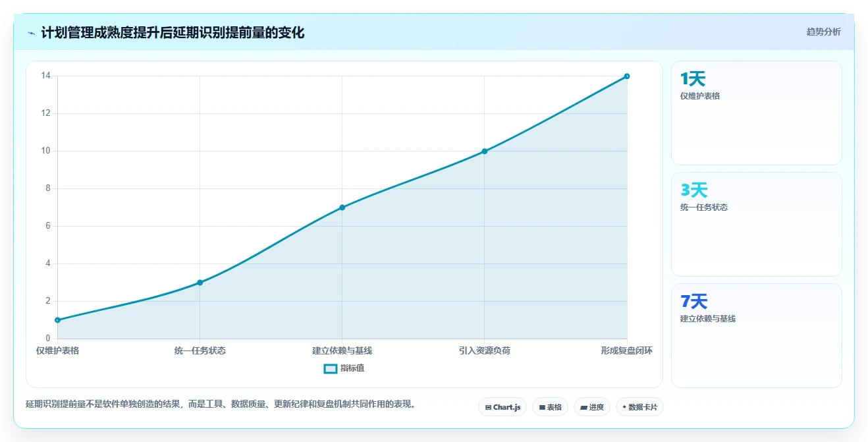
Task: Click y-axis value 6
Action: pyautogui.click(x=47, y=226)
